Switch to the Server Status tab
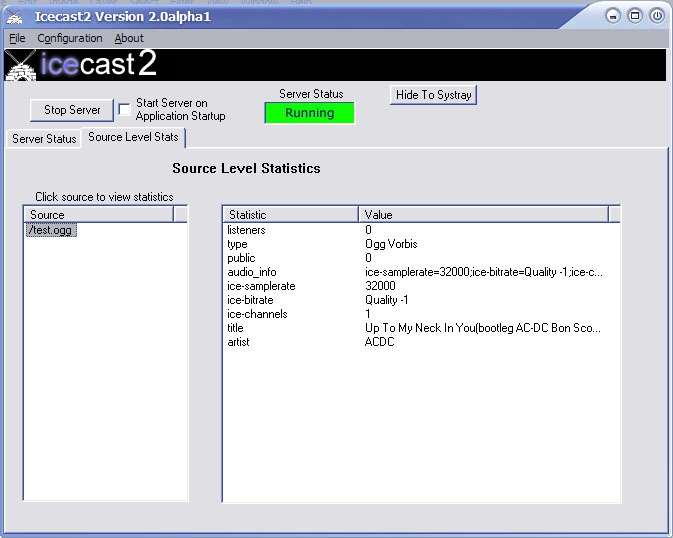 [x=44, y=139]
